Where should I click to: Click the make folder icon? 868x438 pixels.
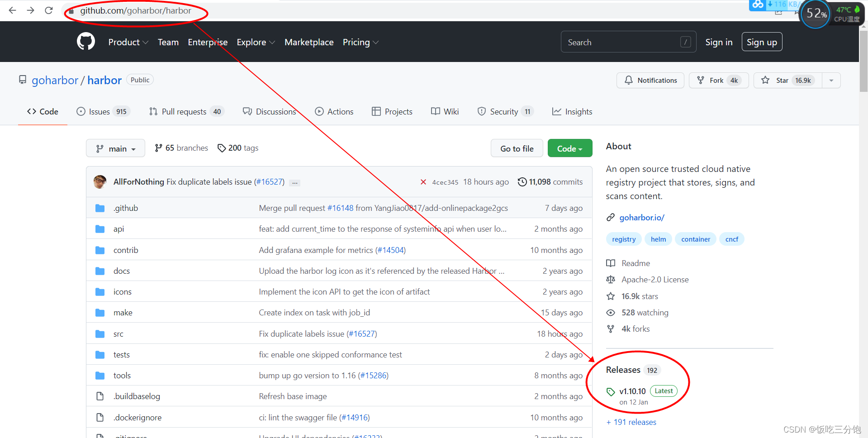(x=100, y=313)
